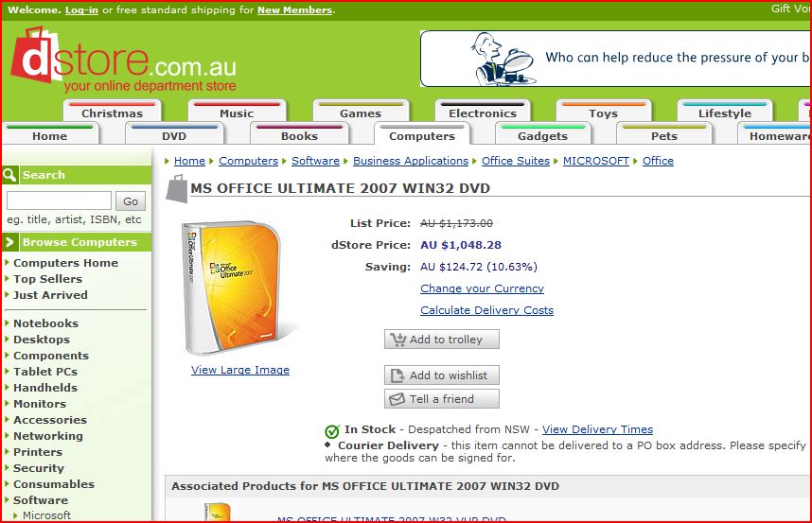Click the dstore.com.au logo

coord(123,61)
